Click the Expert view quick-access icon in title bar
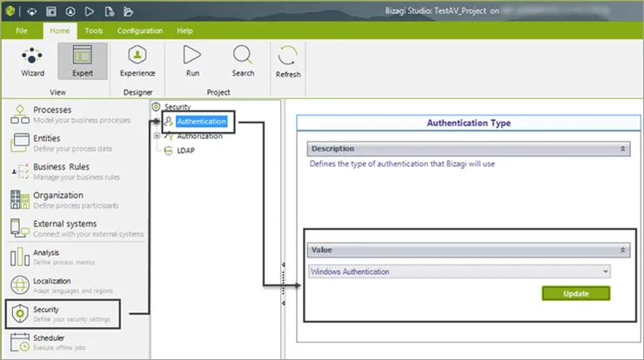644x360 pixels. (x=51, y=11)
